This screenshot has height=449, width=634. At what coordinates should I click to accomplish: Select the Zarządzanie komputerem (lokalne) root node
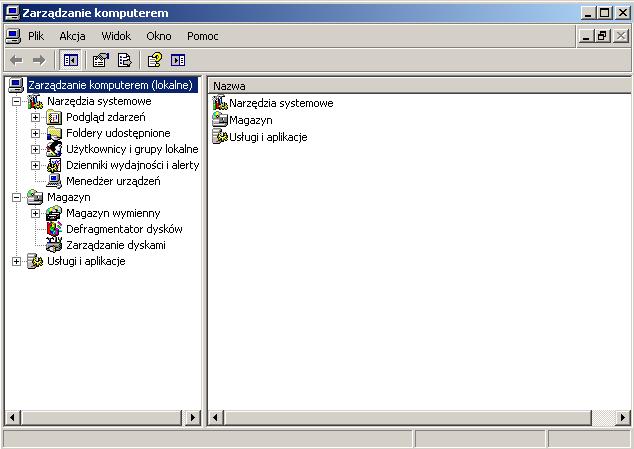(109, 85)
